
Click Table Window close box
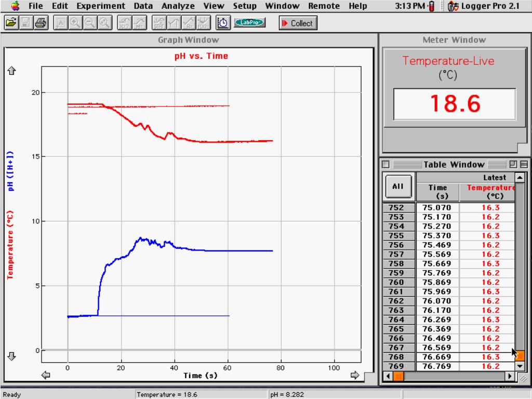386,165
